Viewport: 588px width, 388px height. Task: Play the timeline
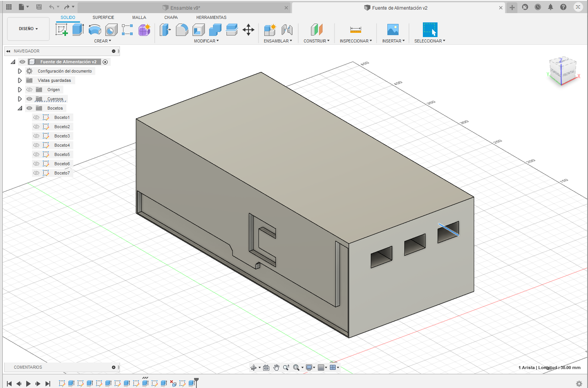click(28, 384)
